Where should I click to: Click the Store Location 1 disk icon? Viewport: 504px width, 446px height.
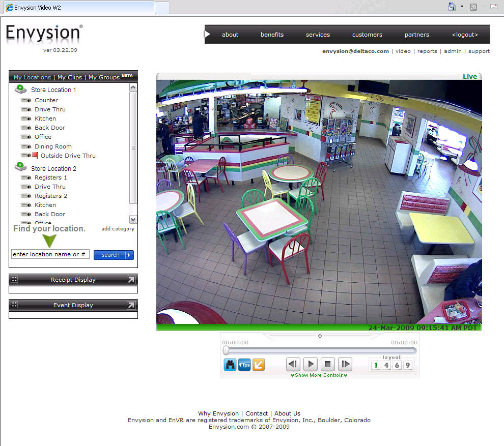point(20,89)
